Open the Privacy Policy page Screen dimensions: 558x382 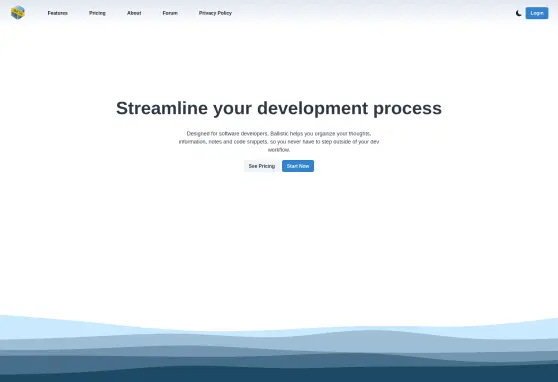(215, 13)
